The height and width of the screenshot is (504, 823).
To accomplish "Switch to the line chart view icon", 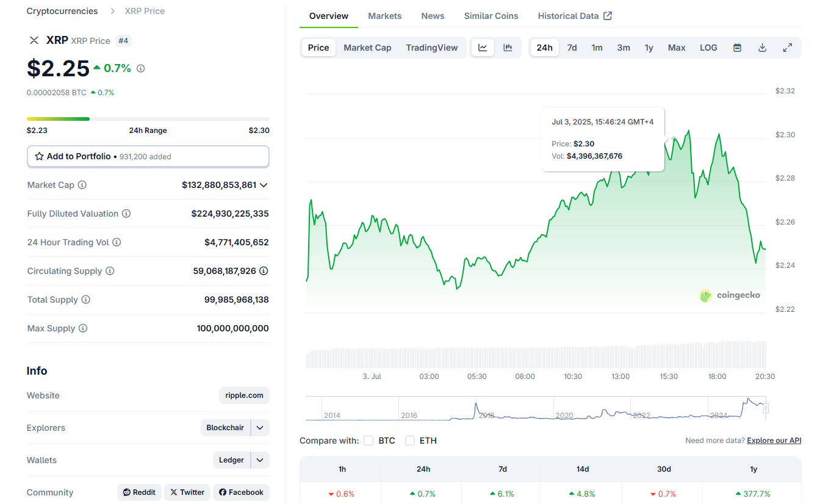I will tap(483, 48).
